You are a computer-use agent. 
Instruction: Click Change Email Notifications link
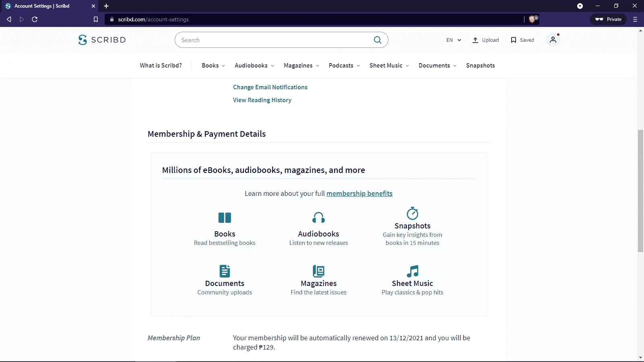point(270,87)
